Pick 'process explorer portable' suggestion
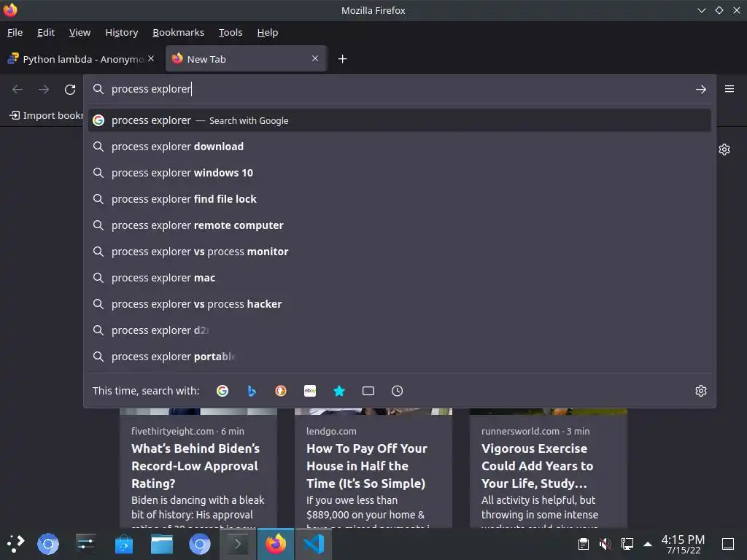 tap(399, 356)
